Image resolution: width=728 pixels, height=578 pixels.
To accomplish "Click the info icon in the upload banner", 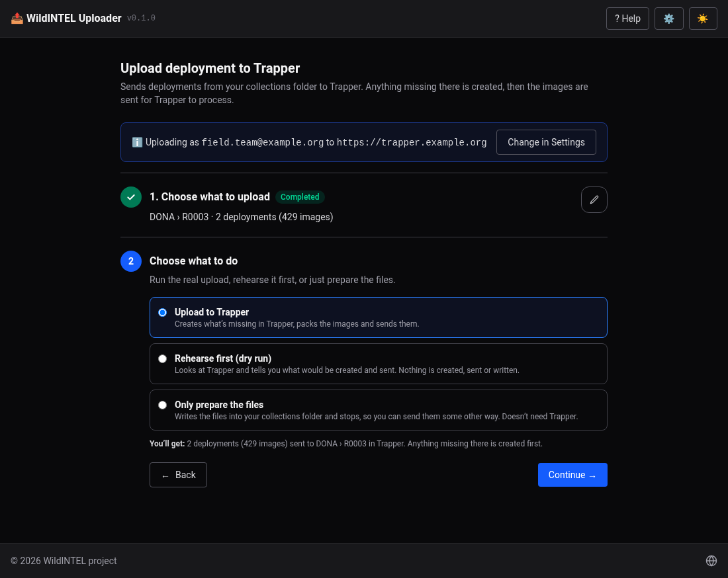I will pyautogui.click(x=137, y=142).
